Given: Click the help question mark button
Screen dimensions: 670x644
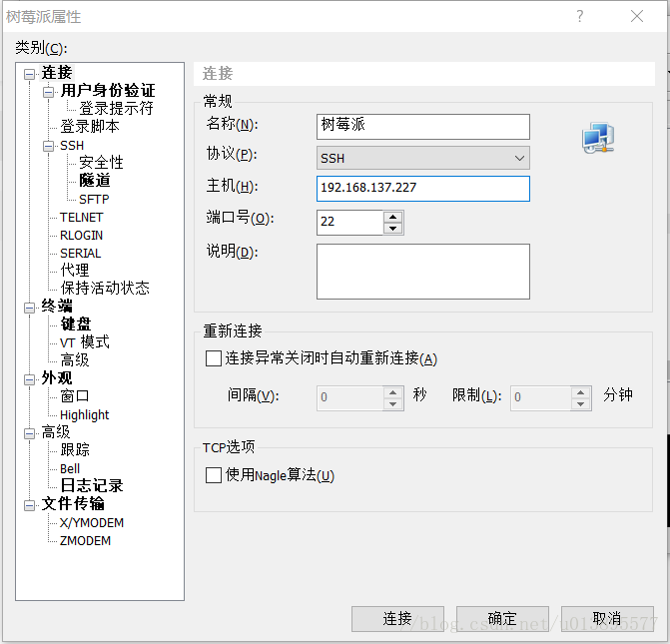Looking at the screenshot, I should [579, 16].
